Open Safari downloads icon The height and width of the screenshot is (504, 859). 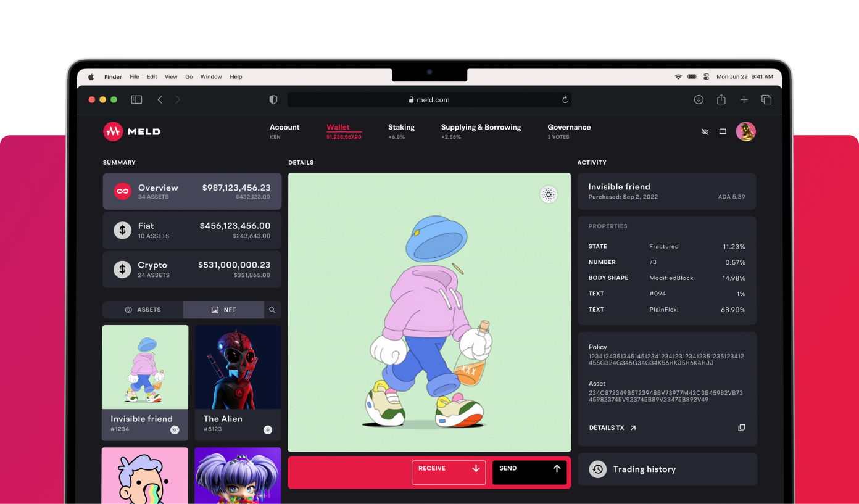(699, 99)
